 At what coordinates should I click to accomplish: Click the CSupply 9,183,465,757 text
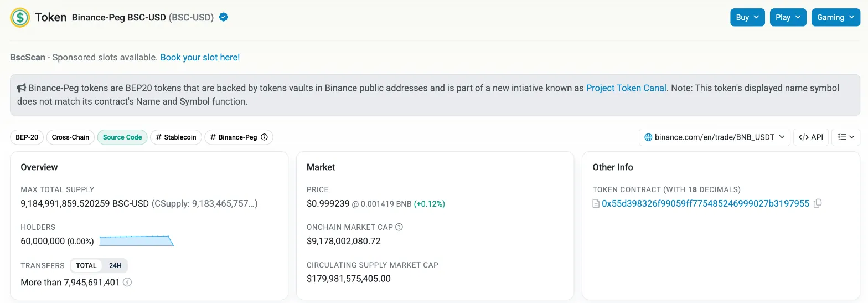pos(204,203)
